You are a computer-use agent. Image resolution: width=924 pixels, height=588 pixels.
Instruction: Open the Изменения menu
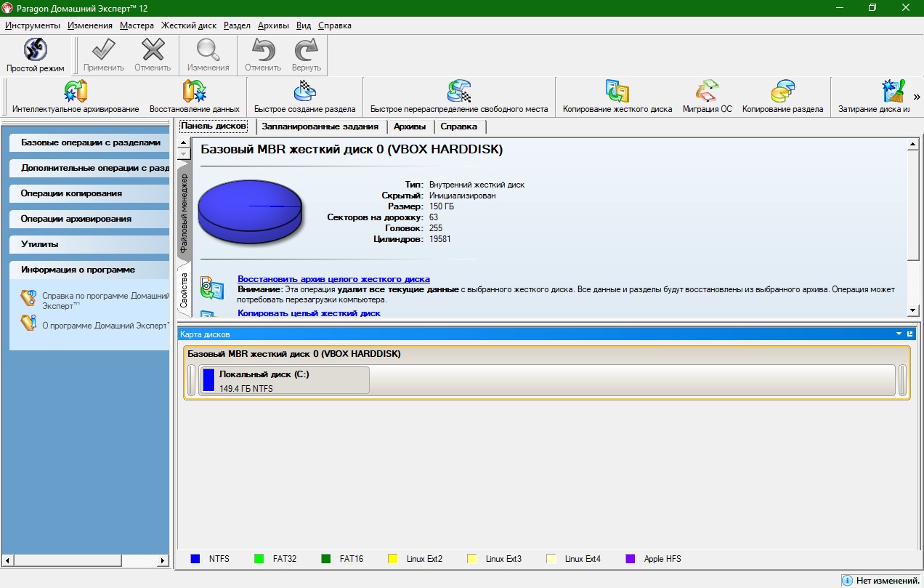(x=90, y=25)
